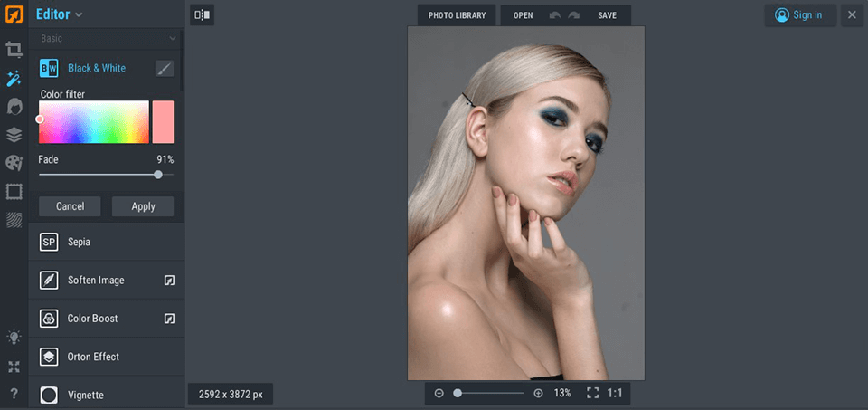Click the user avatar icon by Sign in
Image resolution: width=868 pixels, height=410 pixels.
click(781, 15)
